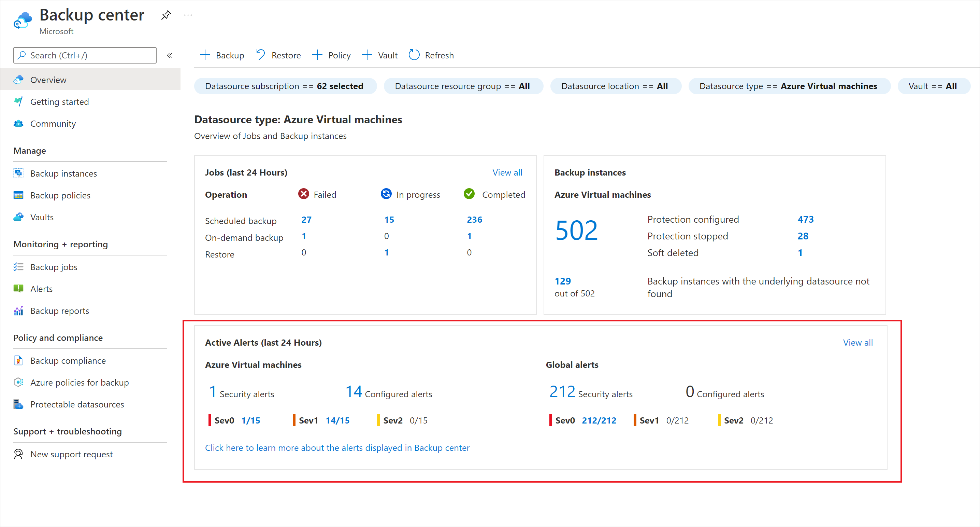
Task: Click learn more about alerts hyperlink
Action: point(337,447)
